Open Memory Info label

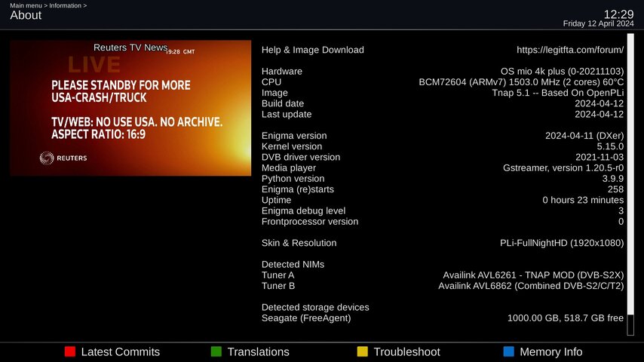(551, 352)
